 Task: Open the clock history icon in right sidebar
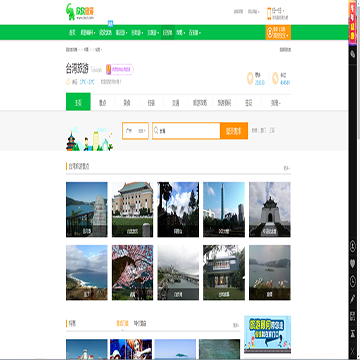coord(353,282)
